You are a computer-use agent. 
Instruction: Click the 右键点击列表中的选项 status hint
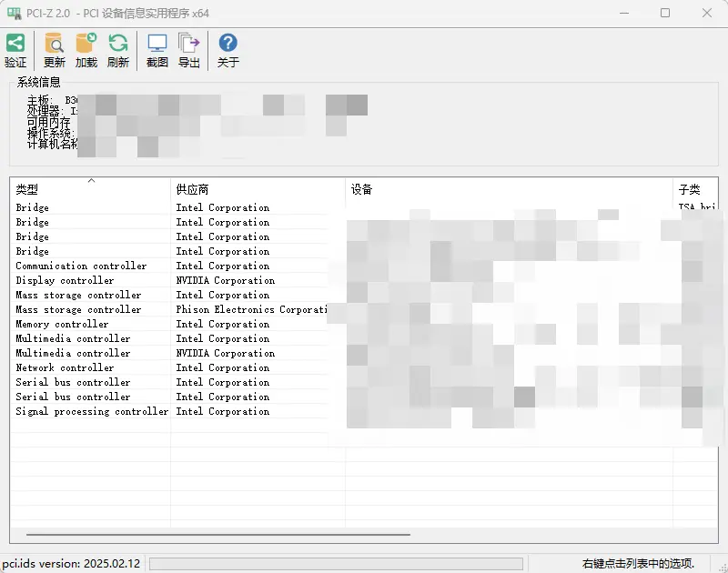(638, 564)
